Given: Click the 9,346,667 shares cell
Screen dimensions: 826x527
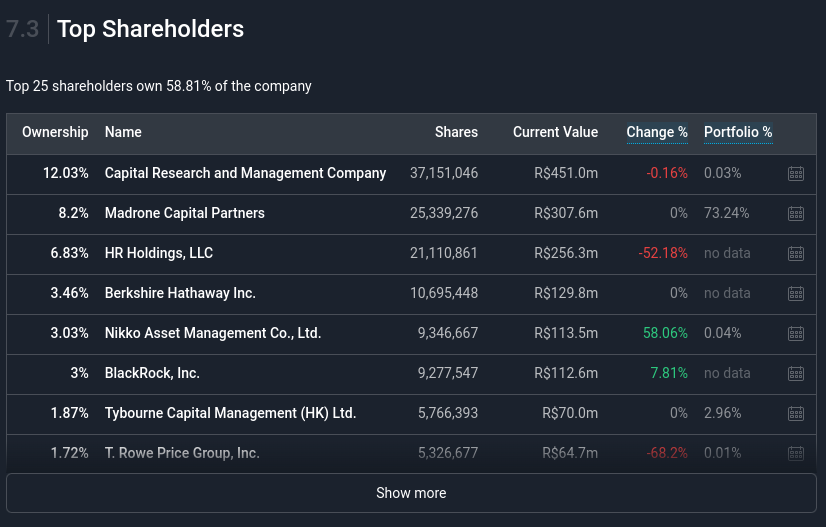Looking at the screenshot, I should point(448,333).
